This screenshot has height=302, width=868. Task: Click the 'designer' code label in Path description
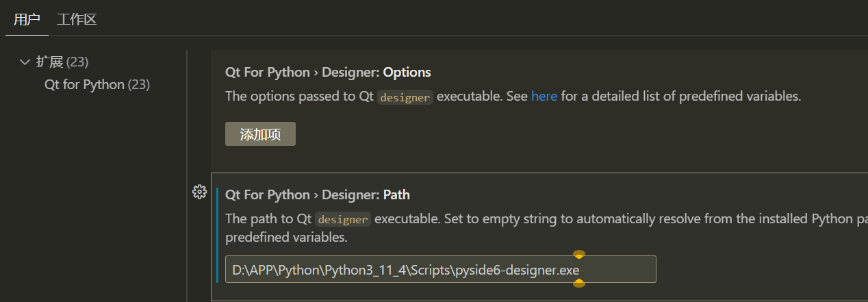pos(343,220)
